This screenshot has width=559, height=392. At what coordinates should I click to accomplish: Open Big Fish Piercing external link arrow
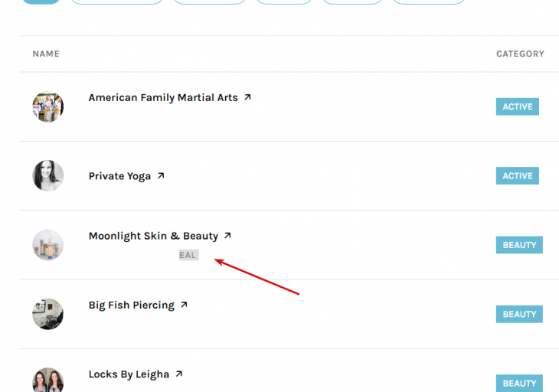pyautogui.click(x=184, y=304)
